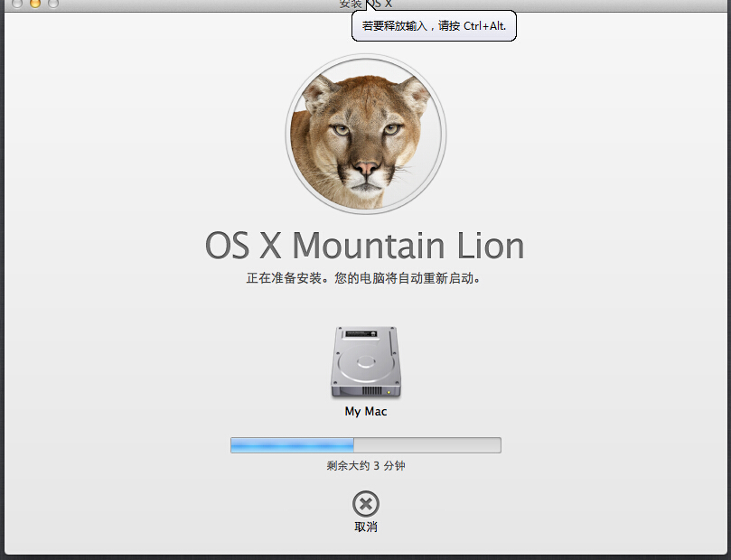Click the yellow minimize window button

coord(35,4)
